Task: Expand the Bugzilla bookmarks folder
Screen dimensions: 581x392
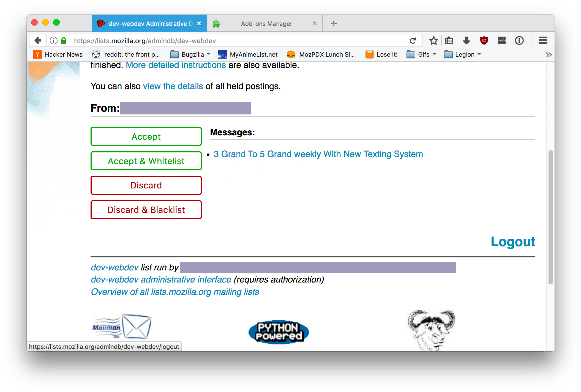Action: (x=190, y=54)
